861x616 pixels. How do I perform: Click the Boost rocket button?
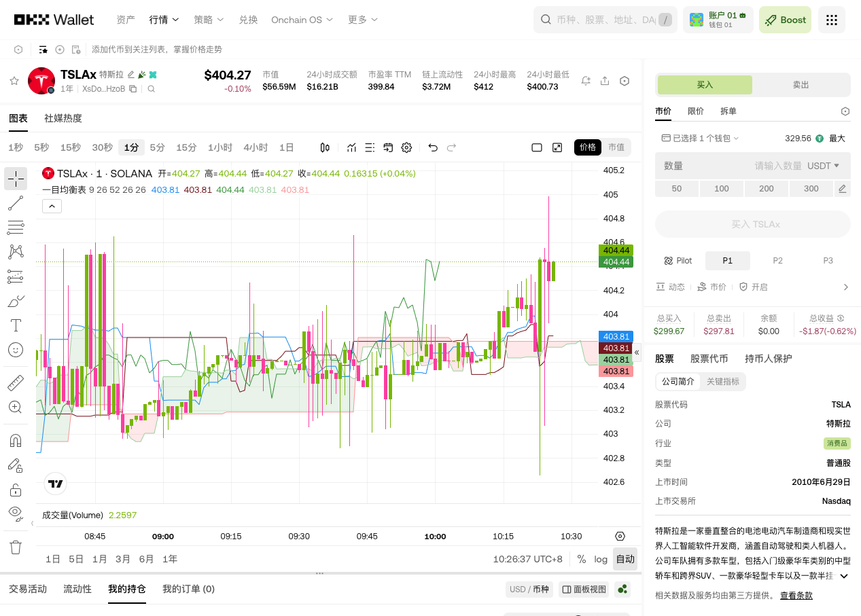[786, 20]
